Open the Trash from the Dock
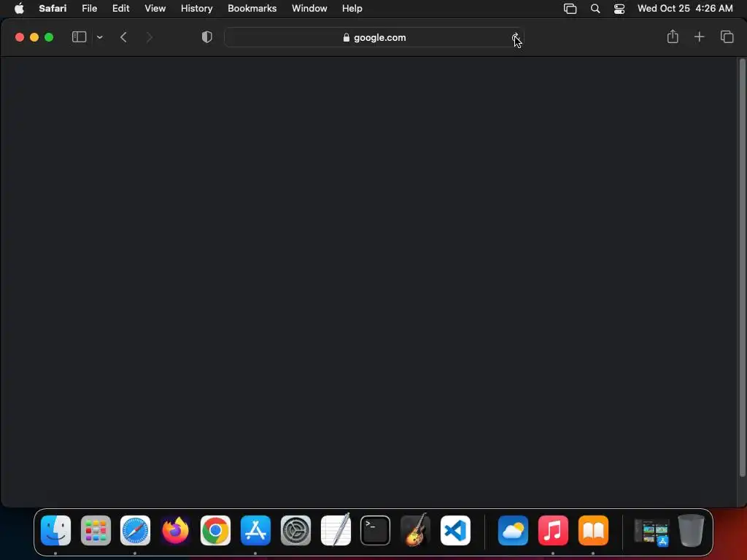Image resolution: width=747 pixels, height=560 pixels. click(x=691, y=531)
